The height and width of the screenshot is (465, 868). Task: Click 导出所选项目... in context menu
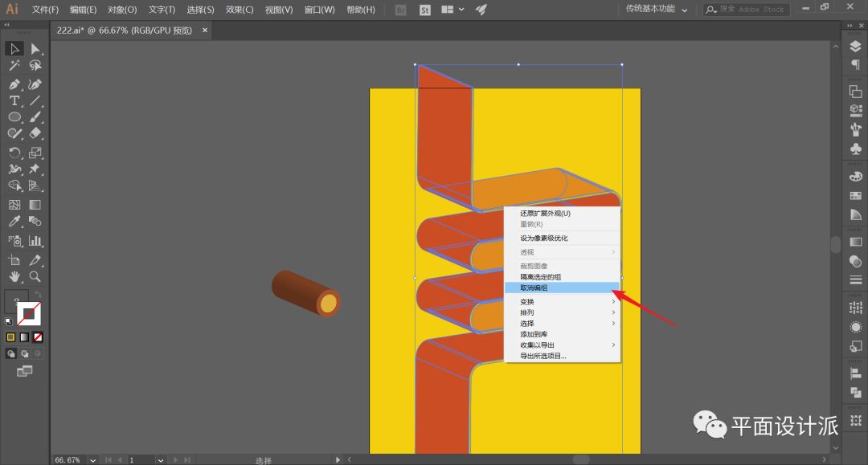(x=543, y=356)
